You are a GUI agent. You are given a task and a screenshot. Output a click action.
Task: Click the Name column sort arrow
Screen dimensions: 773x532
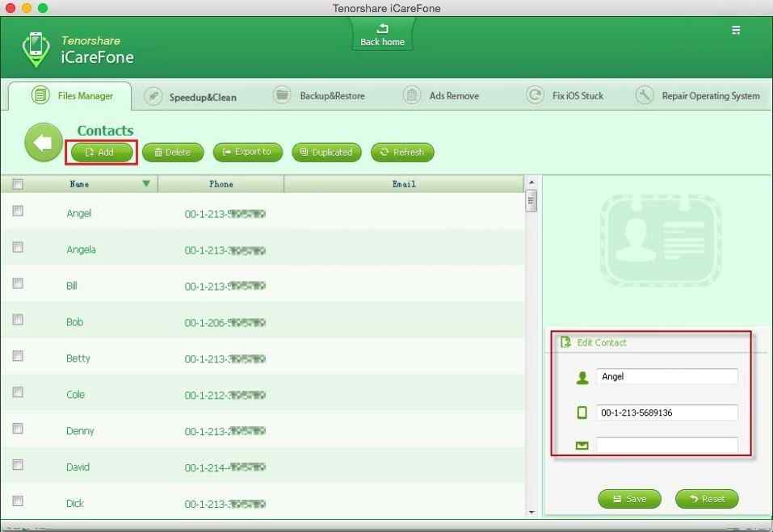146,183
